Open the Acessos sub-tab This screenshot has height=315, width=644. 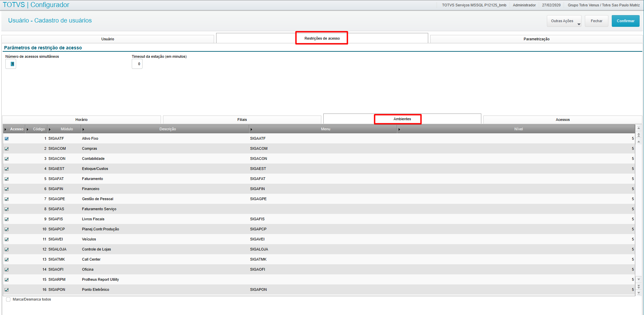coord(563,120)
